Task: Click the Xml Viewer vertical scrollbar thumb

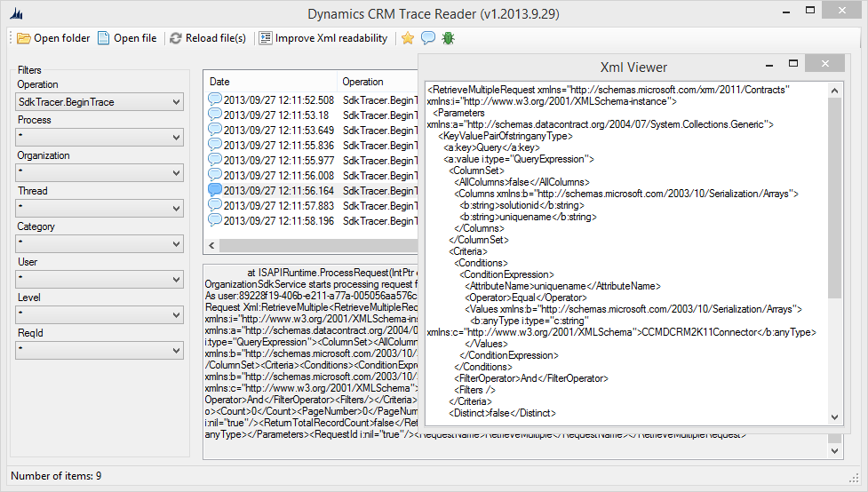Action: 835,197
